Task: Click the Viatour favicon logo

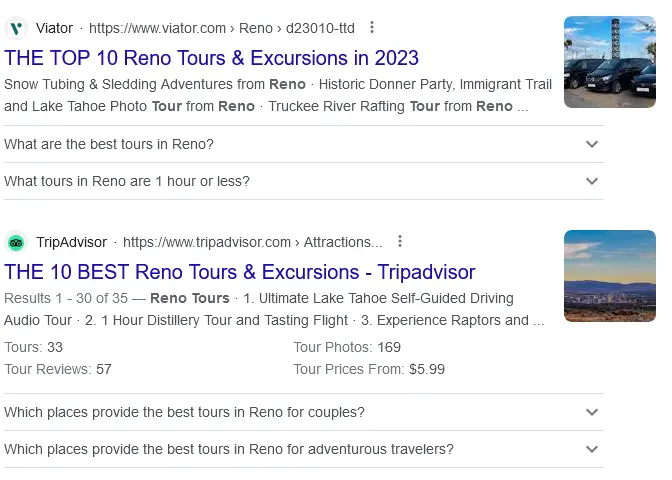Action: 16,28
